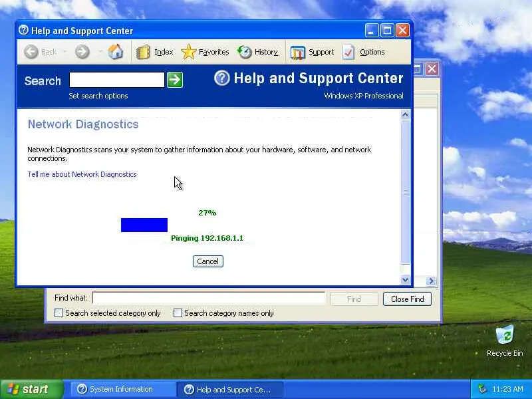Screen dimensions: 532x399
Task: Click the network tray icon
Action: (x=481, y=389)
